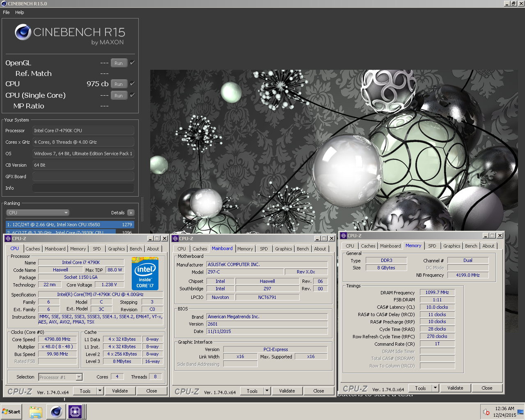Run the OpenGL benchmark
This screenshot has height=420, width=525.
tap(119, 63)
